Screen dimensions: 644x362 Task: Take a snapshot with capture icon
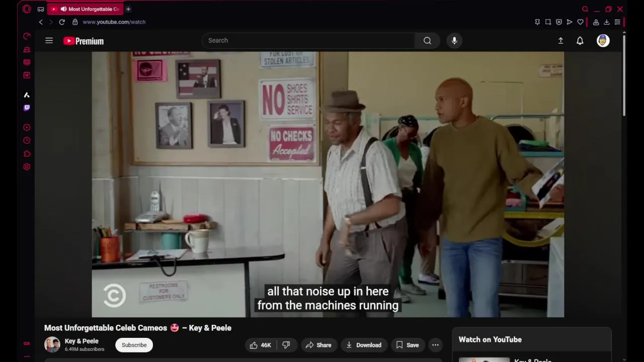[548, 22]
